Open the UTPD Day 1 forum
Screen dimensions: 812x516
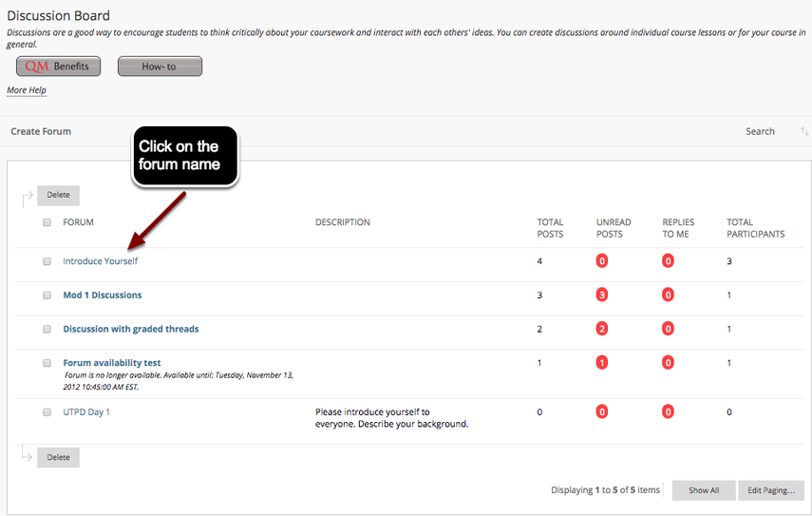click(86, 412)
